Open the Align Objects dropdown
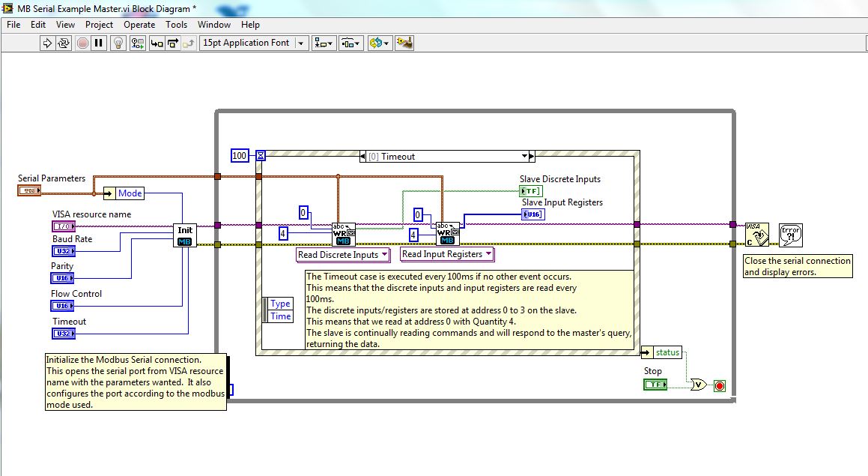Viewport: 868px width, 476px height. coord(324,43)
